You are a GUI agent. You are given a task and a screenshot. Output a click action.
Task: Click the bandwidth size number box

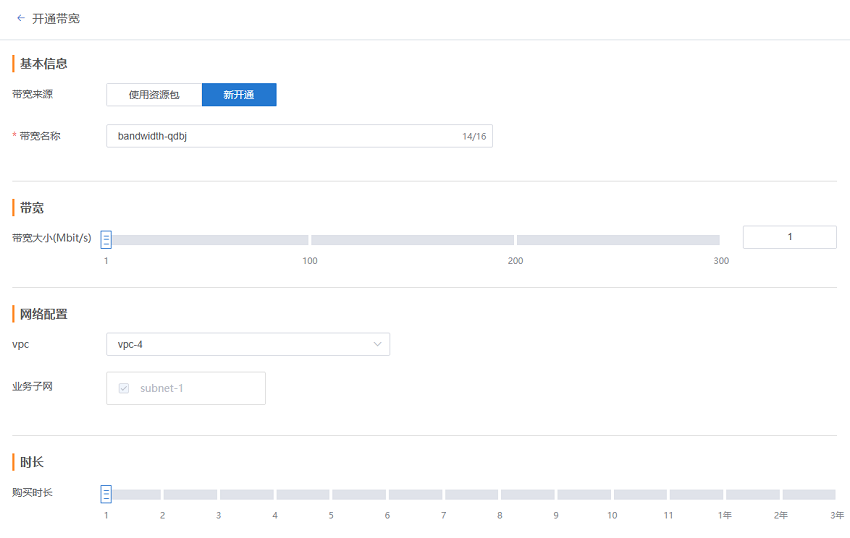[789, 237]
